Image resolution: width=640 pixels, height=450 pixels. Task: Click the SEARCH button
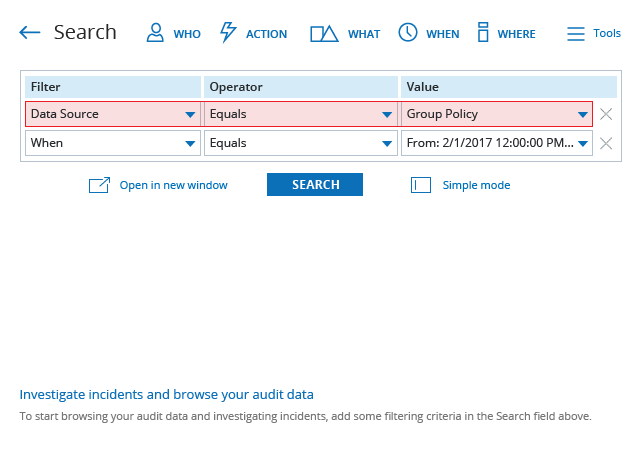coord(315,185)
